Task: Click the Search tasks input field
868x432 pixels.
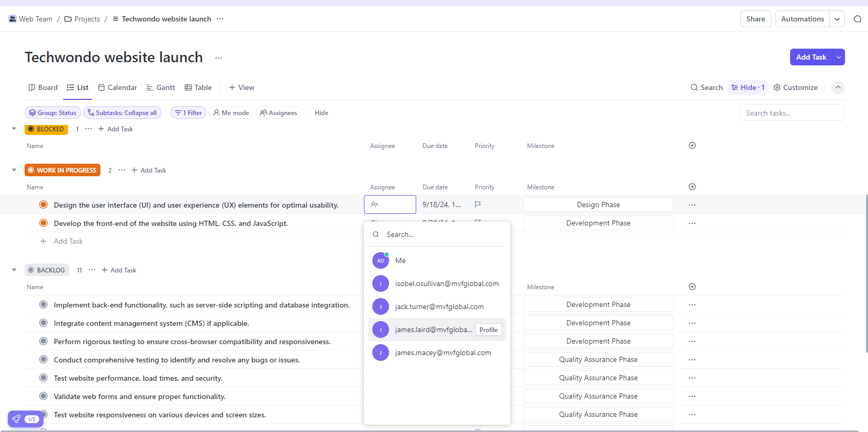Action: point(792,113)
